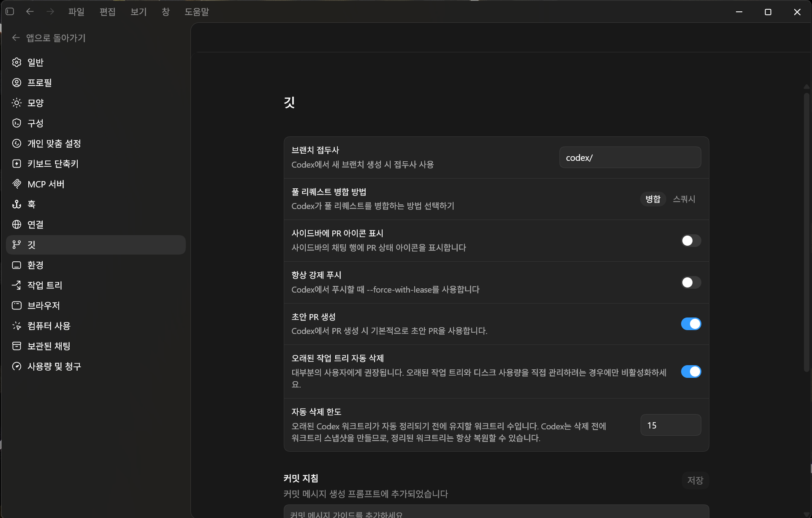Click the 자동 삭제 한도 number field
Screen dimensions: 812x518
tap(671, 425)
